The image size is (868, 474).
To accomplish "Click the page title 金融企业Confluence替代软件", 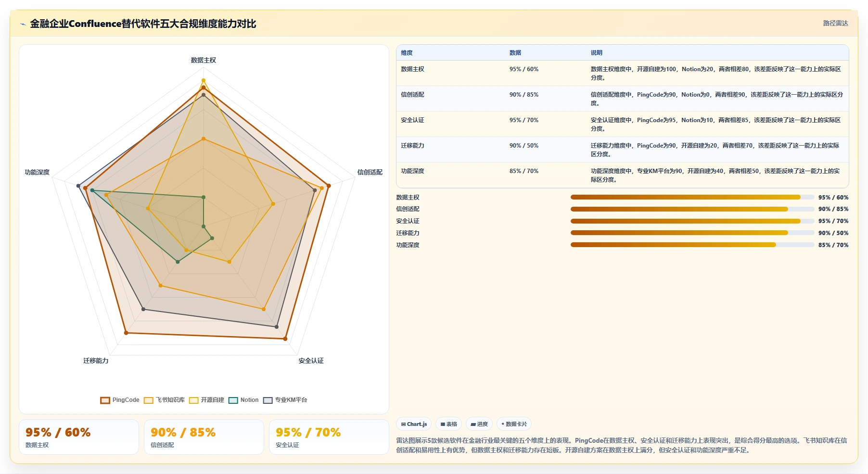I will [x=143, y=24].
